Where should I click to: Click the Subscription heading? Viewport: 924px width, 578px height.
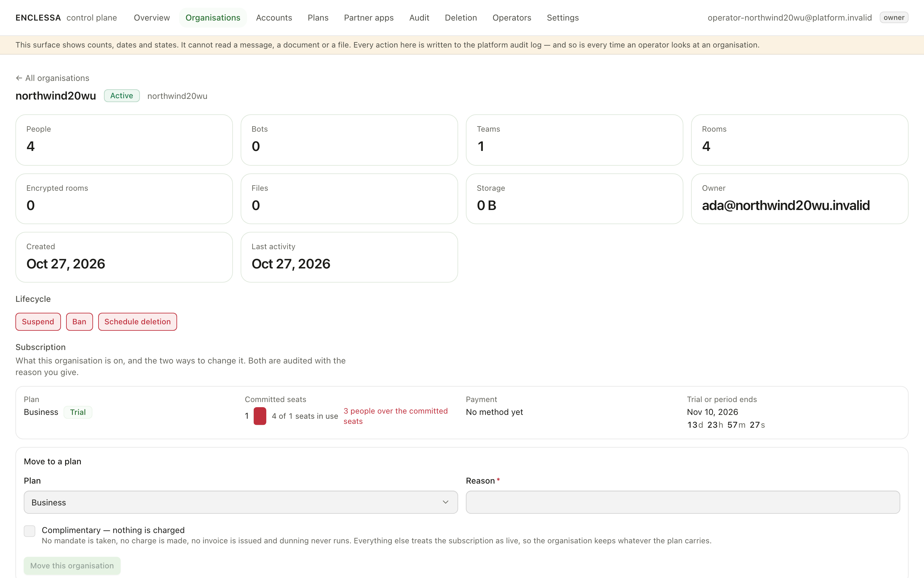[x=40, y=347]
